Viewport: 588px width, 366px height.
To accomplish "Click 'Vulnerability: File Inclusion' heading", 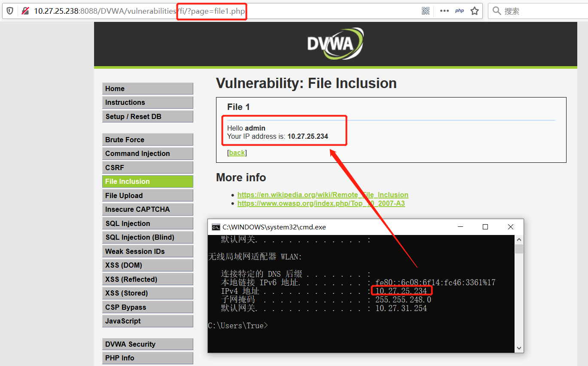I will 306,83.
